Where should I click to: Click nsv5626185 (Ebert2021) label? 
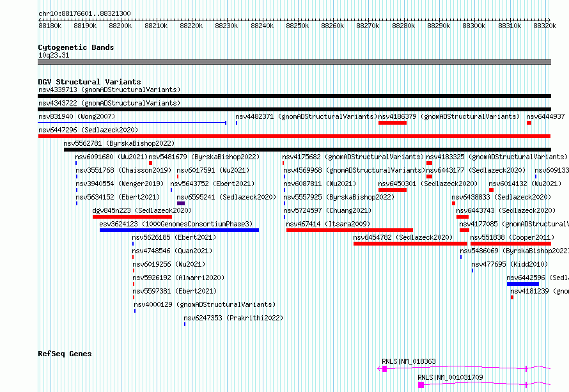[x=174, y=237]
